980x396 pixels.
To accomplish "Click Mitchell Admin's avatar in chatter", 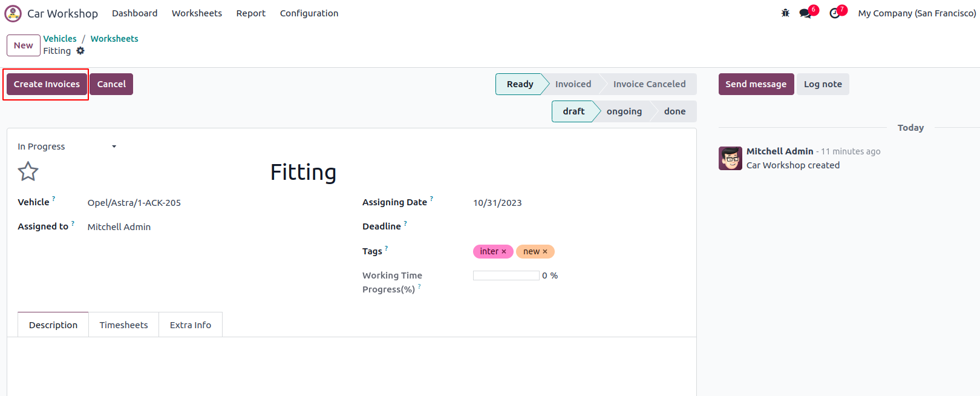I will [x=730, y=159].
